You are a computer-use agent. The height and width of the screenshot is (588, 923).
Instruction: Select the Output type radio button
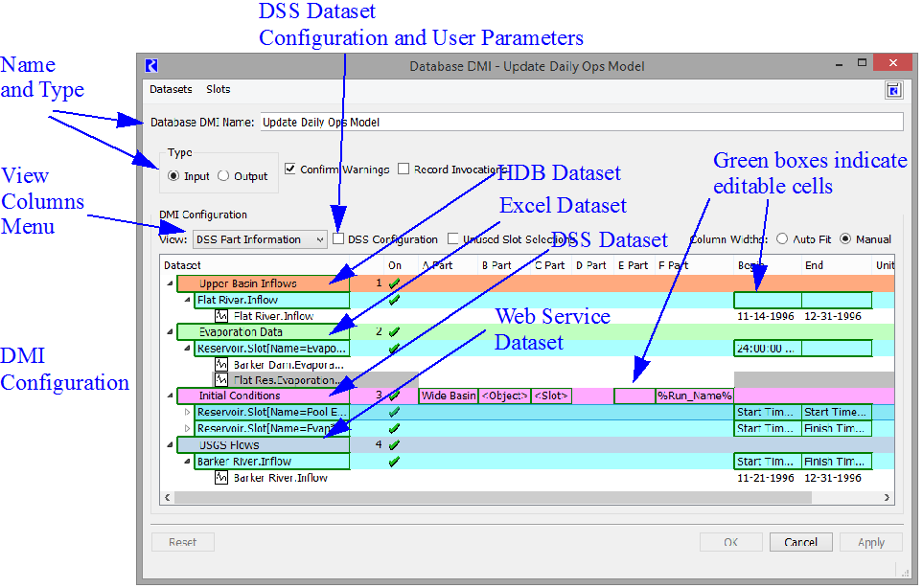pyautogui.click(x=223, y=176)
